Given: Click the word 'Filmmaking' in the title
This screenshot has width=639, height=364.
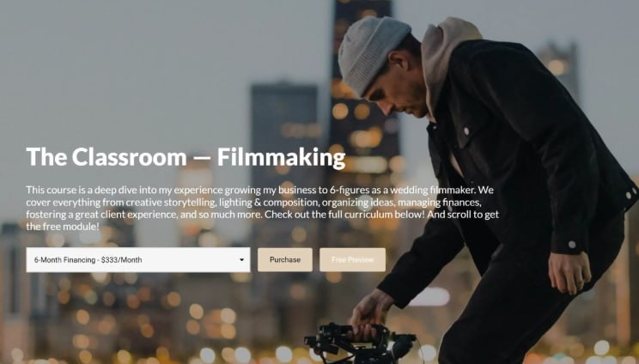Looking at the screenshot, I should coord(281,158).
